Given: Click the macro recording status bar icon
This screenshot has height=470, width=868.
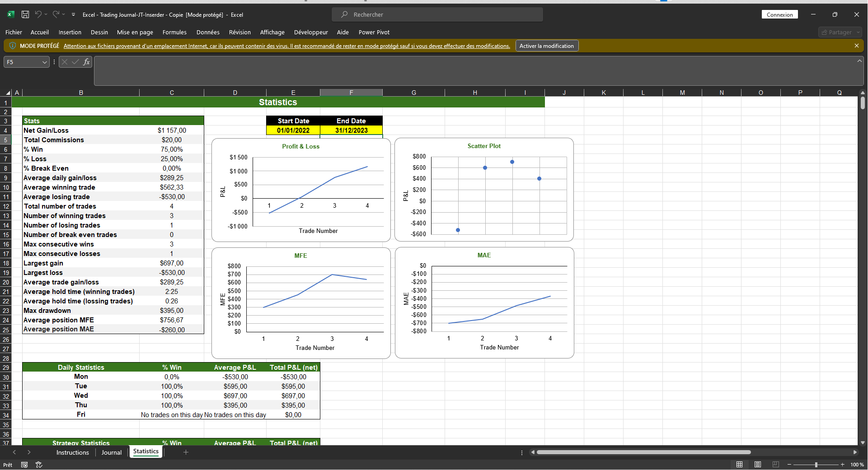Looking at the screenshot, I should click(24, 465).
